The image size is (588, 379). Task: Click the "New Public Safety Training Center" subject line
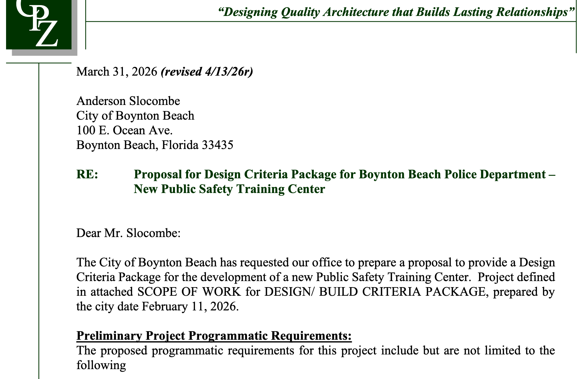[229, 189]
